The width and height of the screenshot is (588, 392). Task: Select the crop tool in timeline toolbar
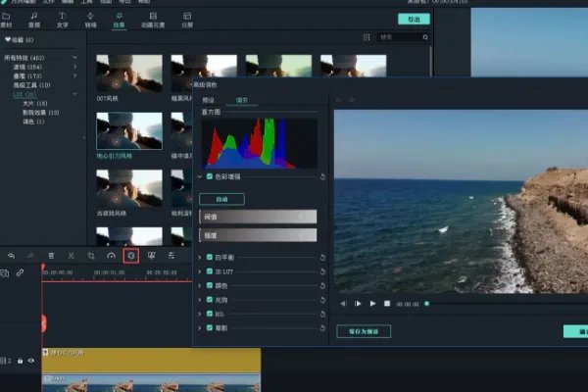point(91,255)
